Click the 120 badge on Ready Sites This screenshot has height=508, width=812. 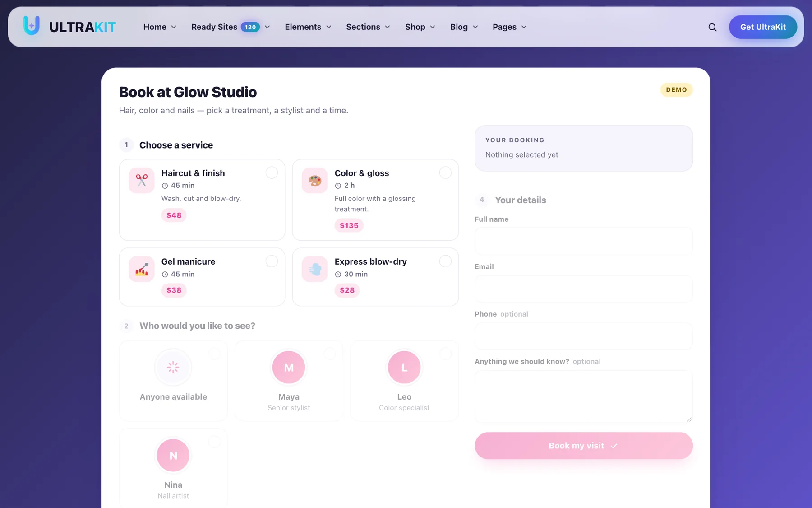(x=250, y=27)
